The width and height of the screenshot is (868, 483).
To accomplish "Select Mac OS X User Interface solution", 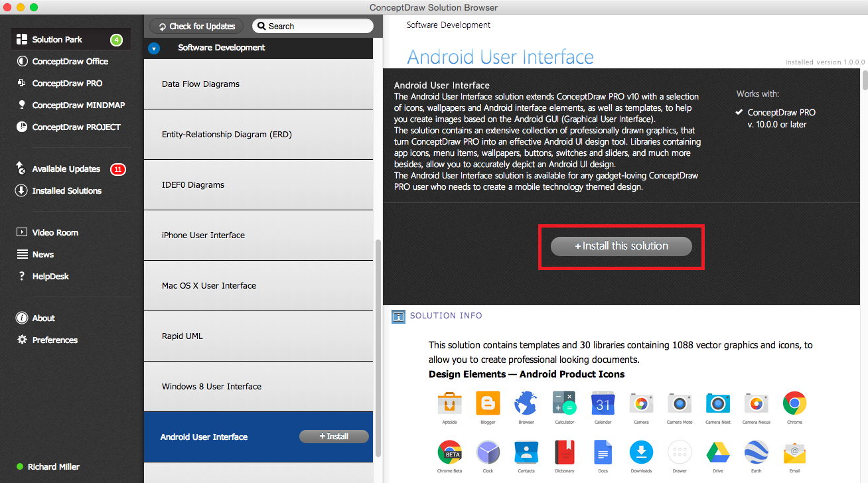I will tap(259, 286).
